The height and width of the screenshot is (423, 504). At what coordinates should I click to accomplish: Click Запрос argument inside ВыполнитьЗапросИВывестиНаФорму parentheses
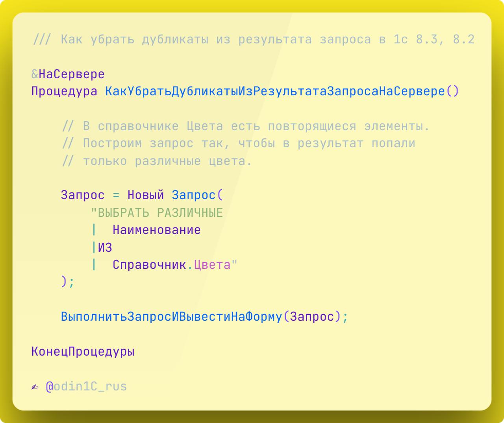point(312,317)
